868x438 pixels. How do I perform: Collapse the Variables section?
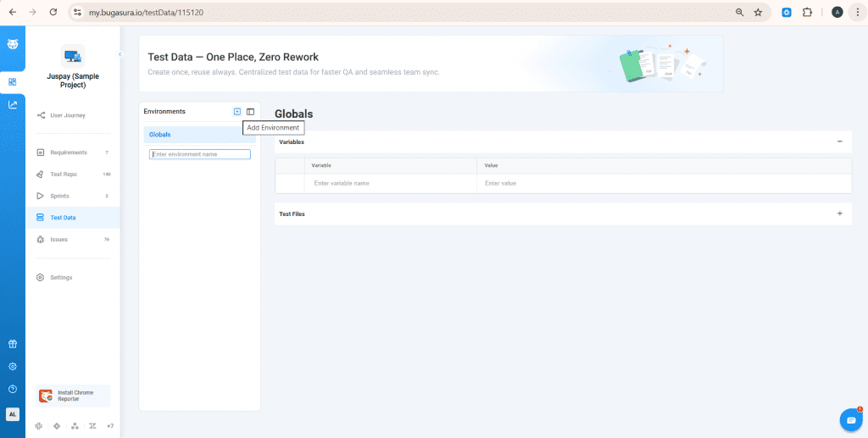[x=839, y=141]
